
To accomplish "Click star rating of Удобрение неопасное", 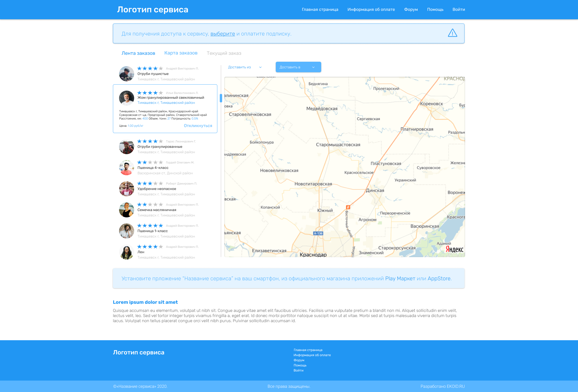I will click(x=150, y=183).
